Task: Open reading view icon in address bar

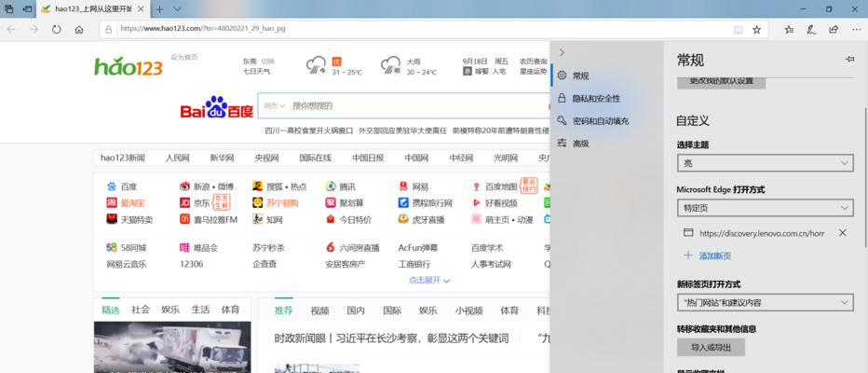Action: [x=738, y=30]
